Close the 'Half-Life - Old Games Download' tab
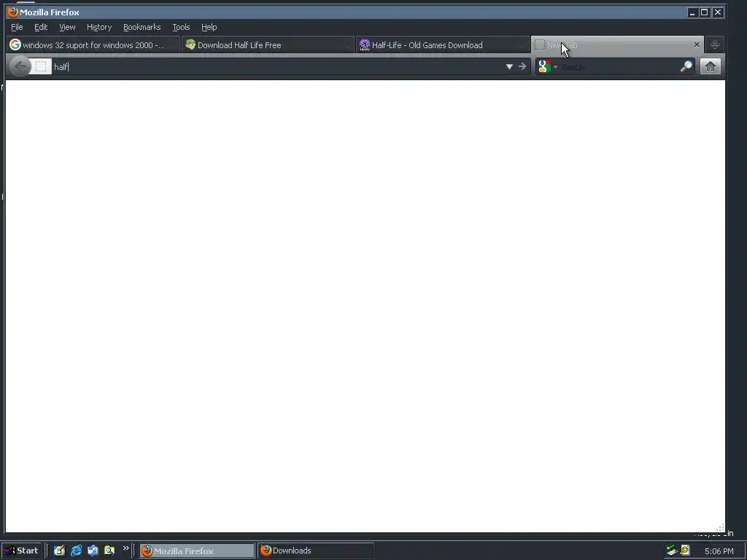Image resolution: width=747 pixels, height=560 pixels. pyautogui.click(x=521, y=44)
